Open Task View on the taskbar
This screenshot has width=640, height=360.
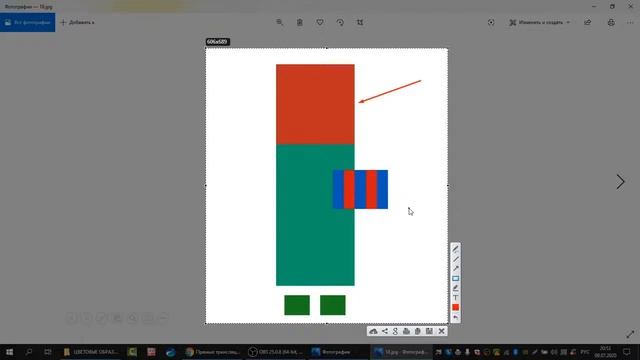48,352
